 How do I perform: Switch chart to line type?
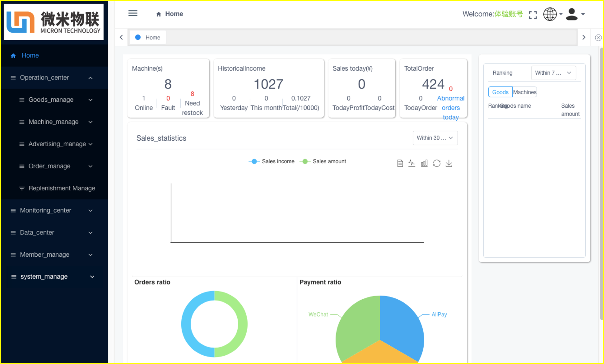click(x=412, y=163)
